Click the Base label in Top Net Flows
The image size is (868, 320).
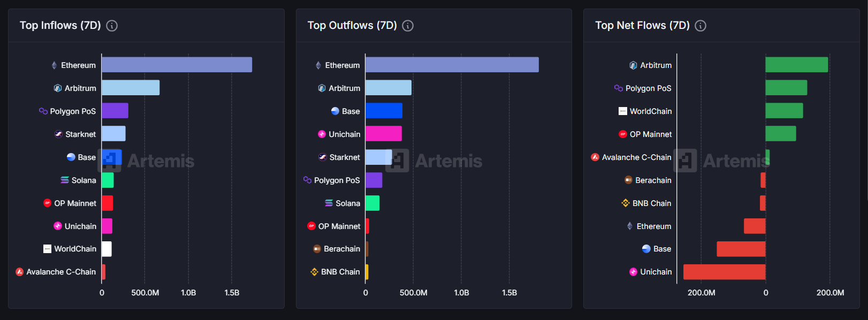click(x=663, y=249)
